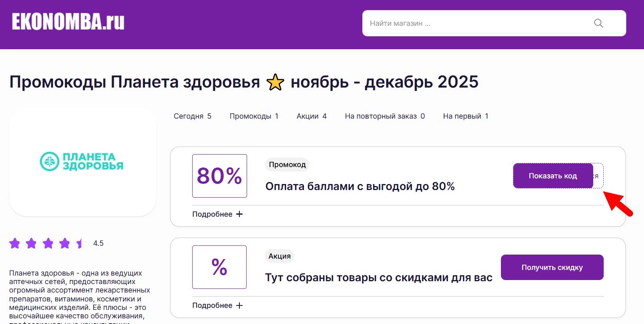The height and width of the screenshot is (324, 644).
Task: Click the percent badge on the Акция offer
Action: click(219, 267)
